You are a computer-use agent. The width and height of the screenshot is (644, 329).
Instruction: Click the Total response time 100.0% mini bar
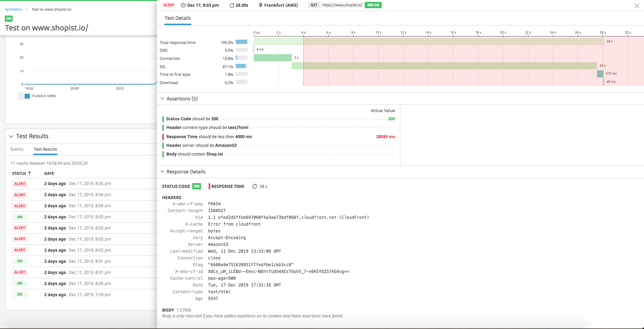242,42
